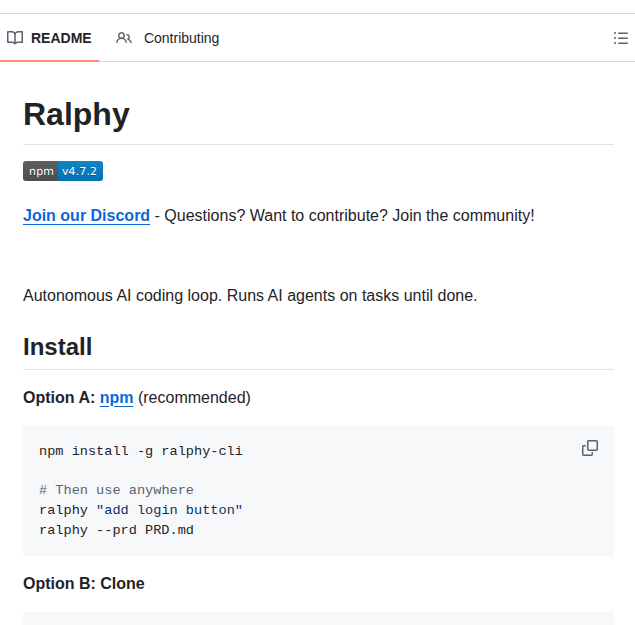Click the 'Option B: Clone' heading
This screenshot has width=635, height=625.
coord(84,583)
